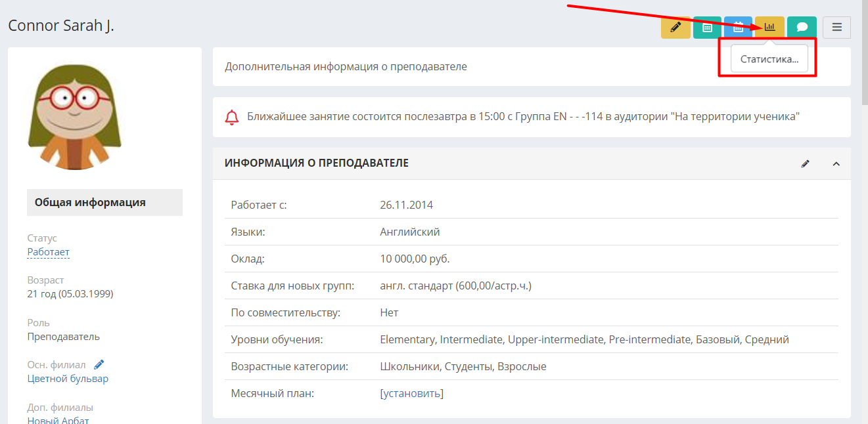Select the Общая информация tab
This screenshot has width=868, height=424.
click(x=104, y=202)
